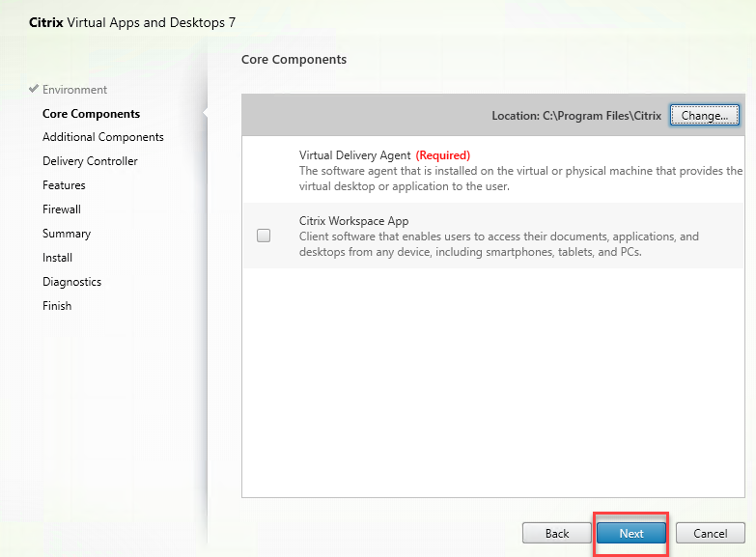Image resolution: width=756 pixels, height=557 pixels.
Task: Open the Additional Components step
Action: pyautogui.click(x=103, y=137)
